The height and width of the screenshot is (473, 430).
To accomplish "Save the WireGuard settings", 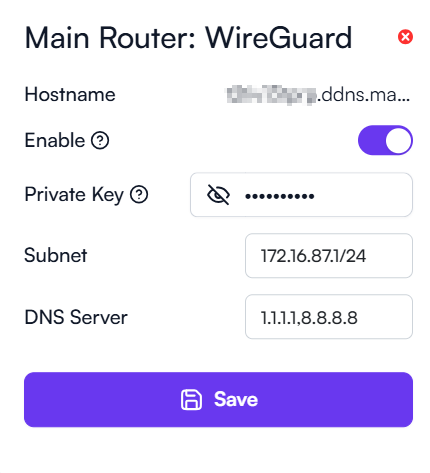I will pyautogui.click(x=218, y=399).
